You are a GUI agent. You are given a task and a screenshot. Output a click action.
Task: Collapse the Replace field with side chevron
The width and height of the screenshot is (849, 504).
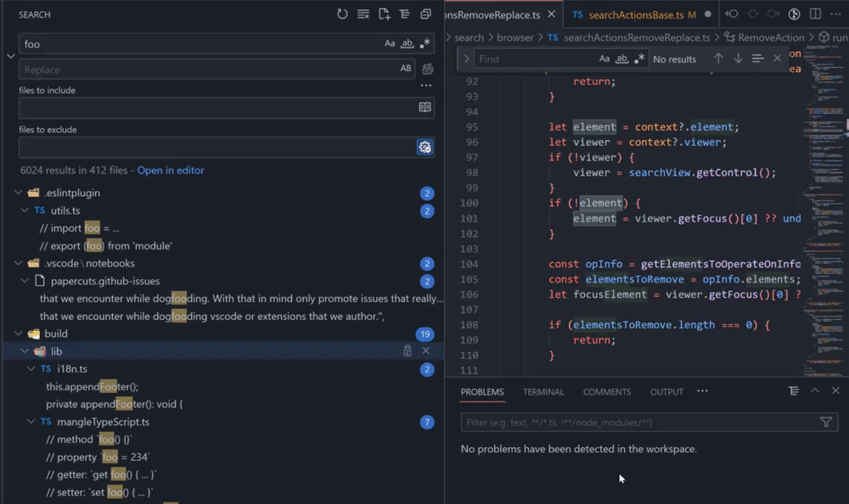pos(10,56)
